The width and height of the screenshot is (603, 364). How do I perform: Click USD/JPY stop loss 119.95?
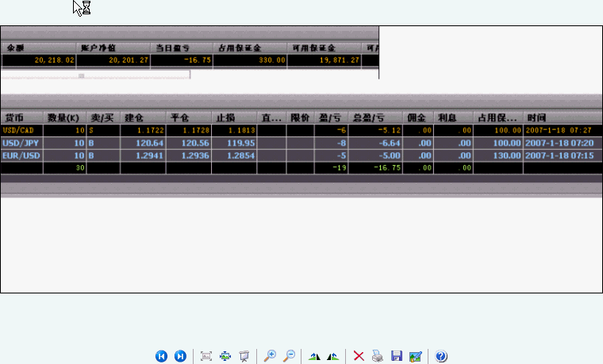point(241,143)
